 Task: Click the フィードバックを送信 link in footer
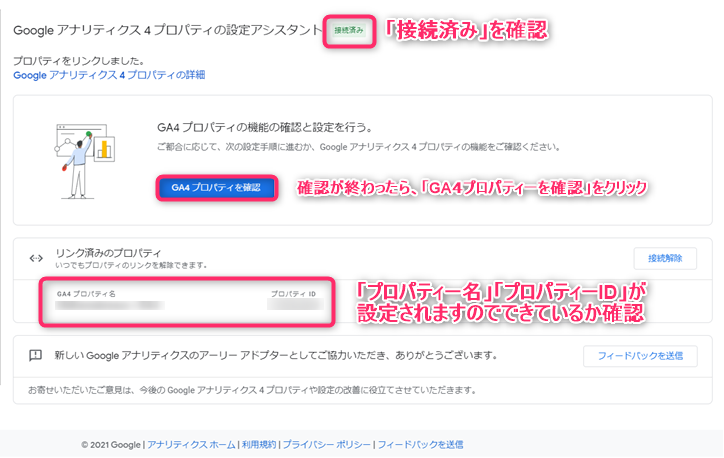point(420,445)
